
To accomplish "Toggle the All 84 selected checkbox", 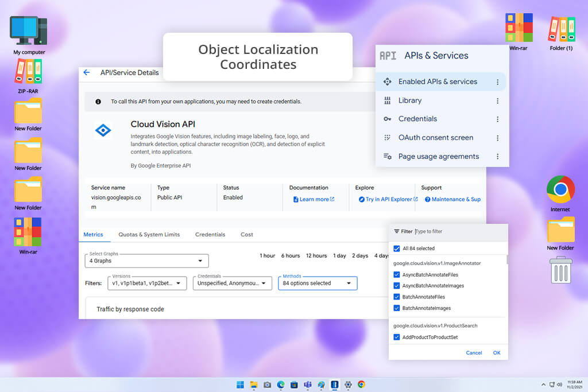I will point(397,249).
